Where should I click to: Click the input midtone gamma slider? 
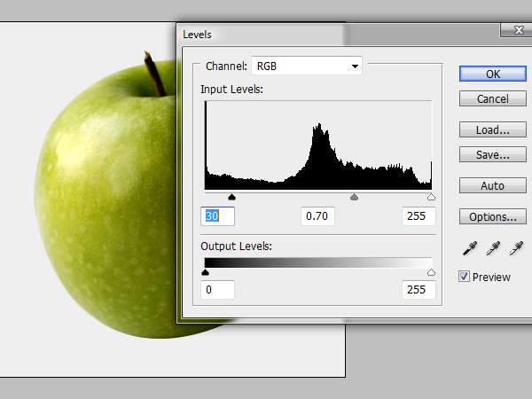coord(354,197)
